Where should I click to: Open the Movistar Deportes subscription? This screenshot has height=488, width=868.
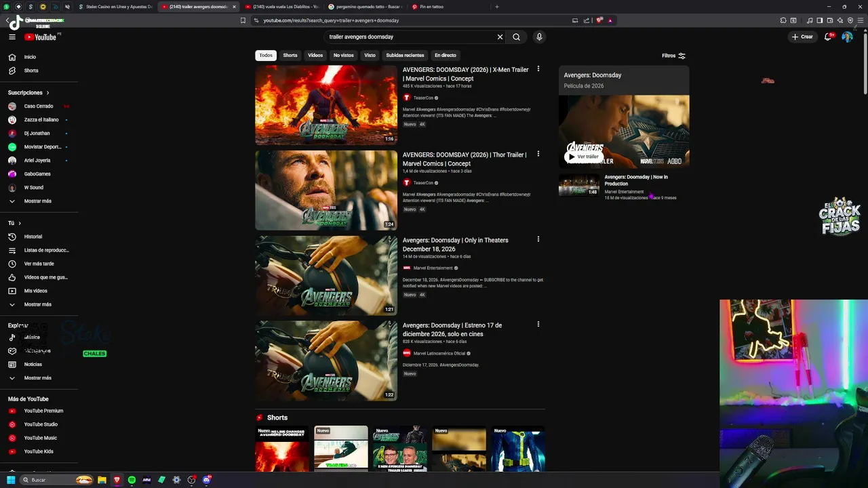point(43,146)
